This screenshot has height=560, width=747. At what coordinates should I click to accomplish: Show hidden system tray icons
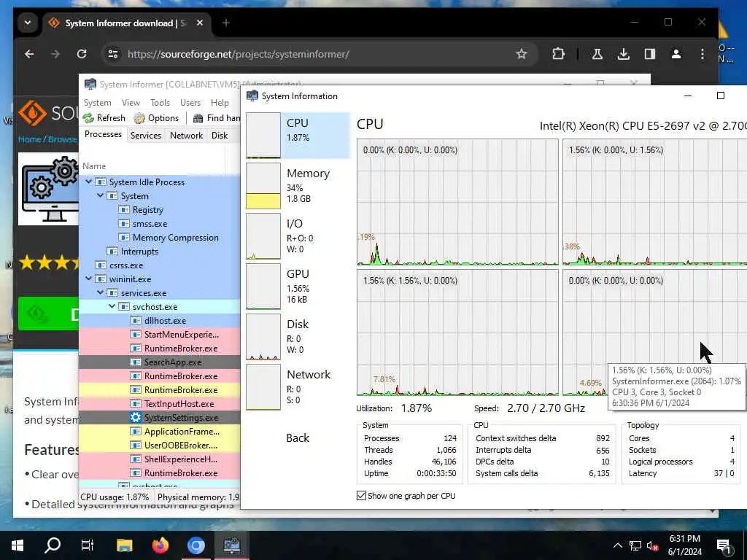(x=617, y=545)
